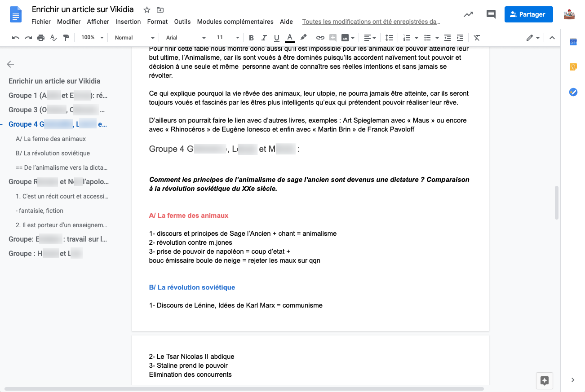
Task: Open the Modifier menu
Action: click(69, 22)
